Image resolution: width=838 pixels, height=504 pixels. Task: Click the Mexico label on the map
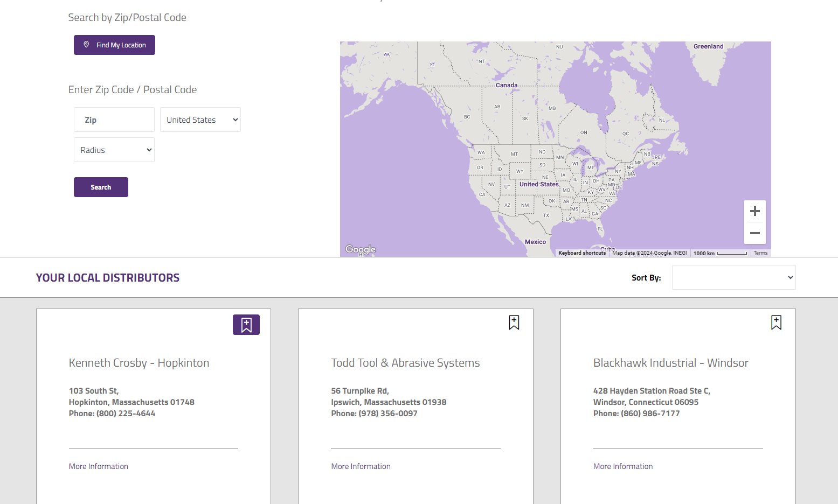tap(535, 242)
